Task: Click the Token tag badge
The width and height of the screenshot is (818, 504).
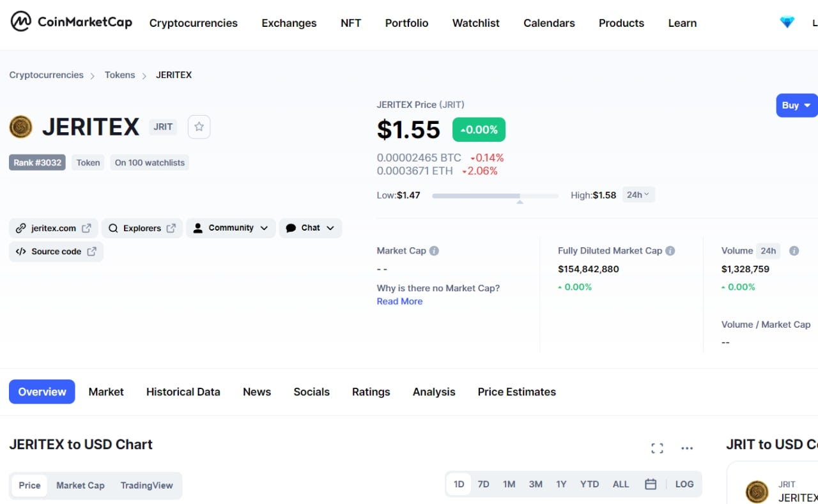Action: pyautogui.click(x=88, y=162)
